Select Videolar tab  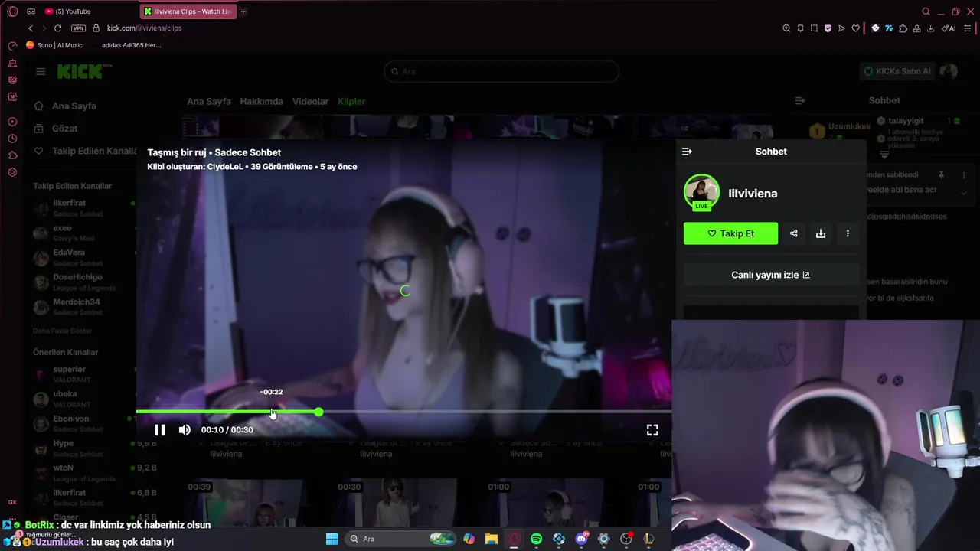[310, 101]
